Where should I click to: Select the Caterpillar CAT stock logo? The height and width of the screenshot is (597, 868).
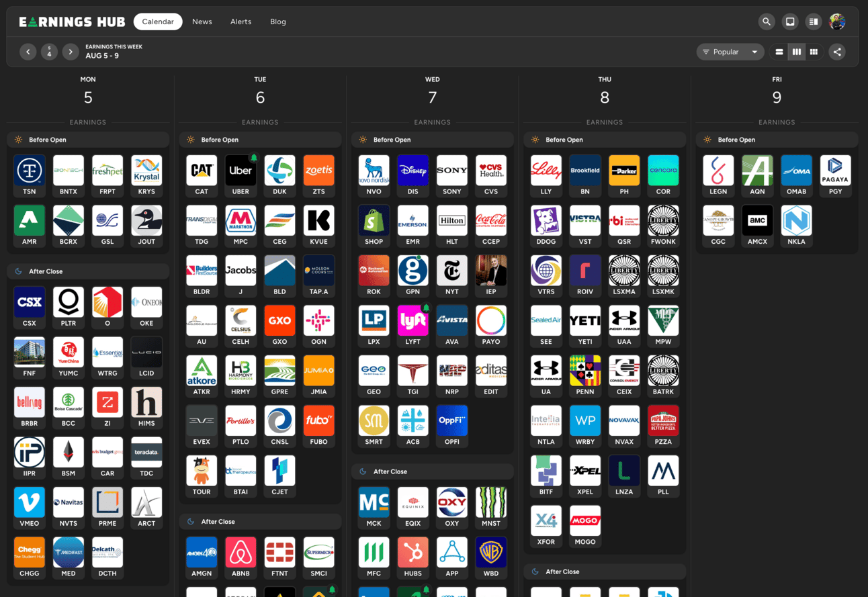(202, 171)
